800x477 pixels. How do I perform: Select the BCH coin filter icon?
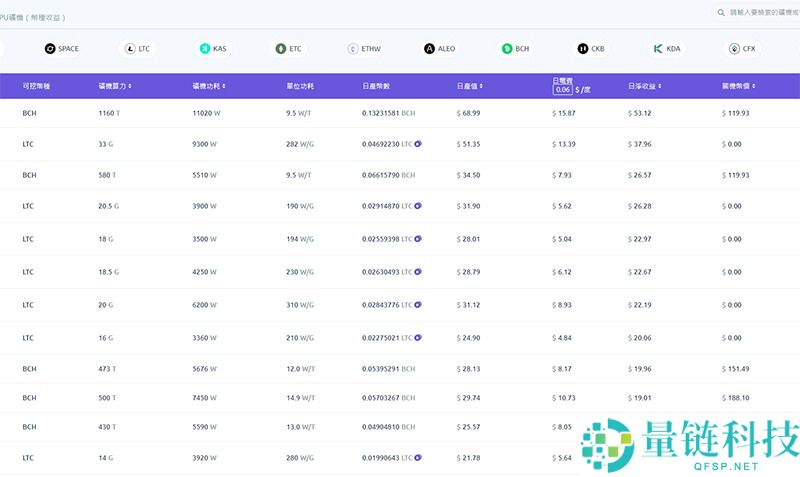coord(507,48)
